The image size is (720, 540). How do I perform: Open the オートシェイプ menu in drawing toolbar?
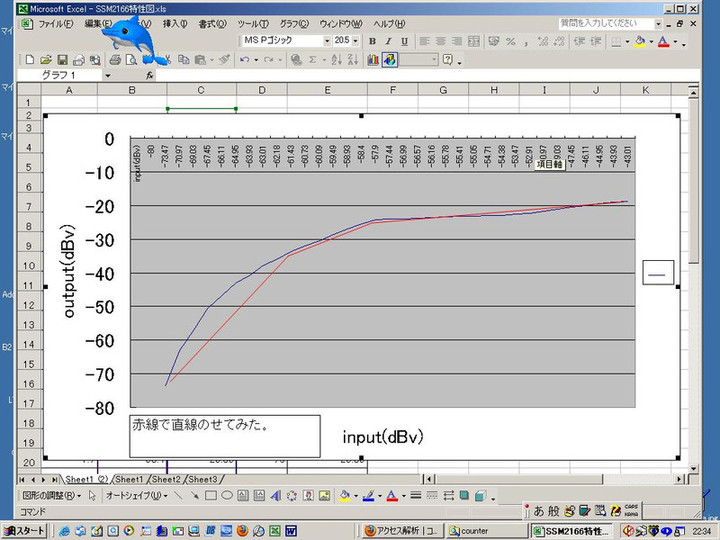tap(133, 495)
